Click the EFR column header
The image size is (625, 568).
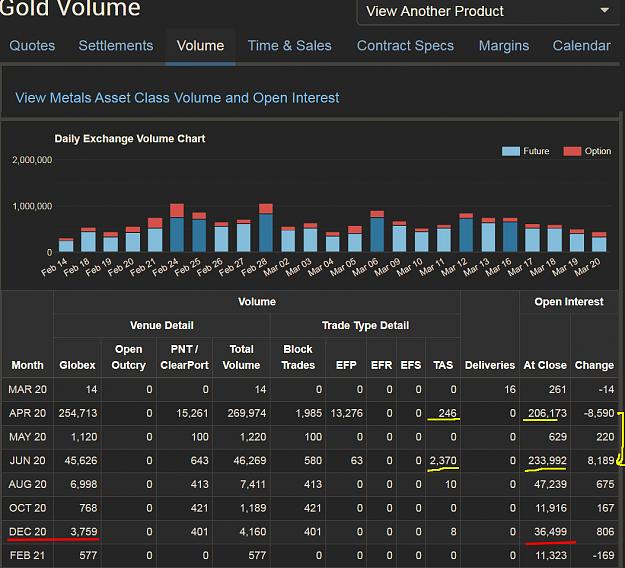pyautogui.click(x=381, y=365)
